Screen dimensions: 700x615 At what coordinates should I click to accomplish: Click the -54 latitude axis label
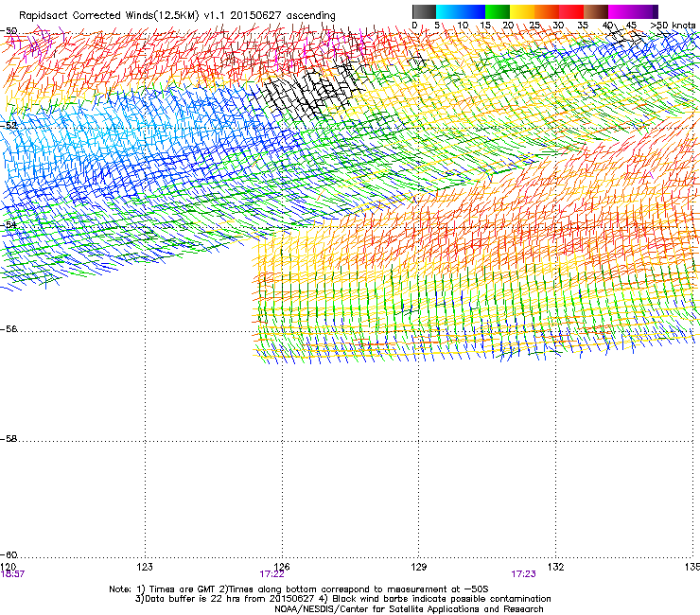9,225
